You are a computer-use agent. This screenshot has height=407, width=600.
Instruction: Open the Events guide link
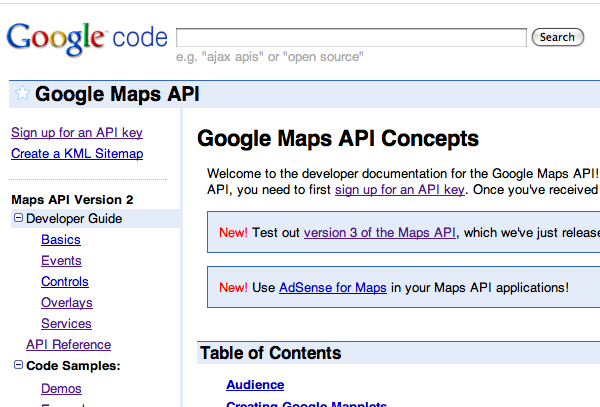click(x=61, y=260)
